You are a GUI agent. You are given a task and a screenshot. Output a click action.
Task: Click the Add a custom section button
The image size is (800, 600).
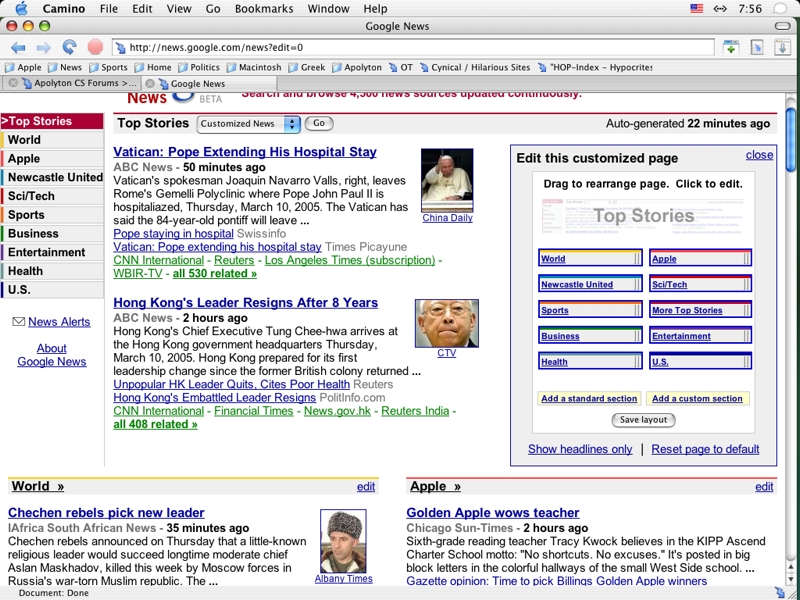point(697,398)
